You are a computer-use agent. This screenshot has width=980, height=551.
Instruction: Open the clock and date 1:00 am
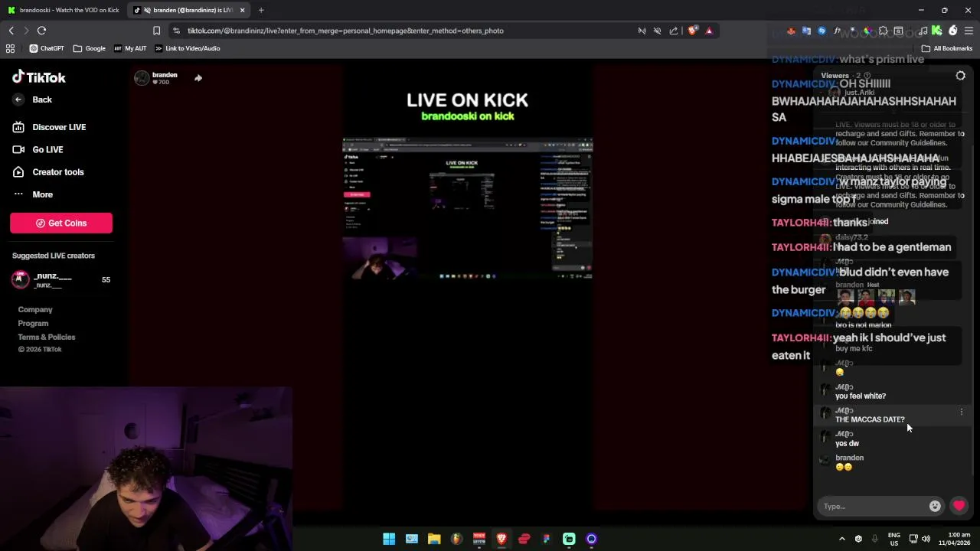click(953, 539)
